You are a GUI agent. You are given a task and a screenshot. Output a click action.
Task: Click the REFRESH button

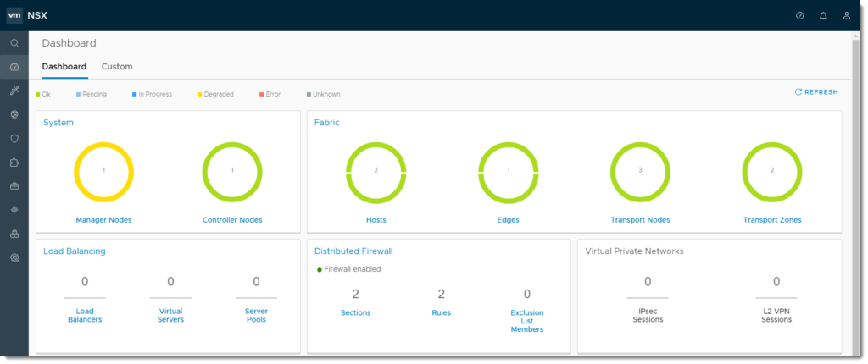(815, 92)
